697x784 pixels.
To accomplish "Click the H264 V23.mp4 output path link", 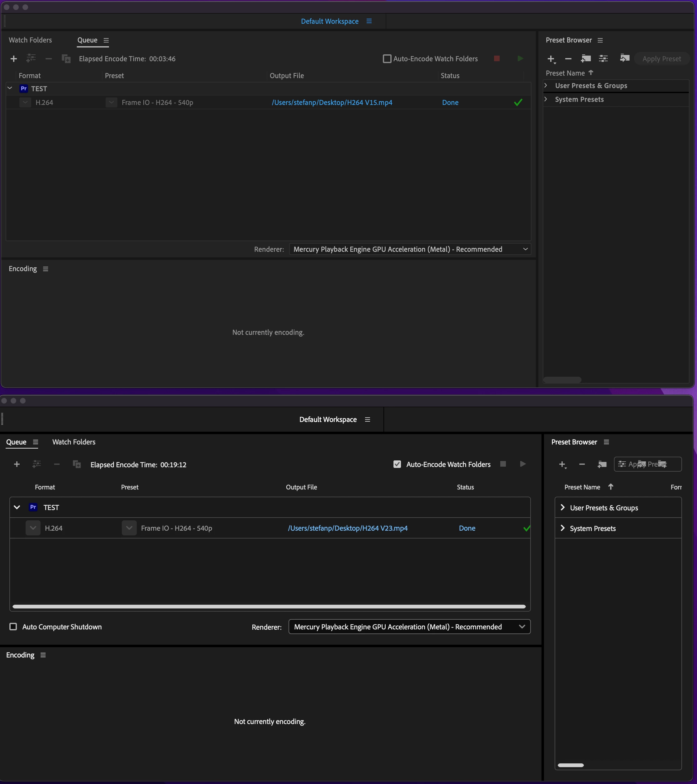I will click(x=347, y=528).
